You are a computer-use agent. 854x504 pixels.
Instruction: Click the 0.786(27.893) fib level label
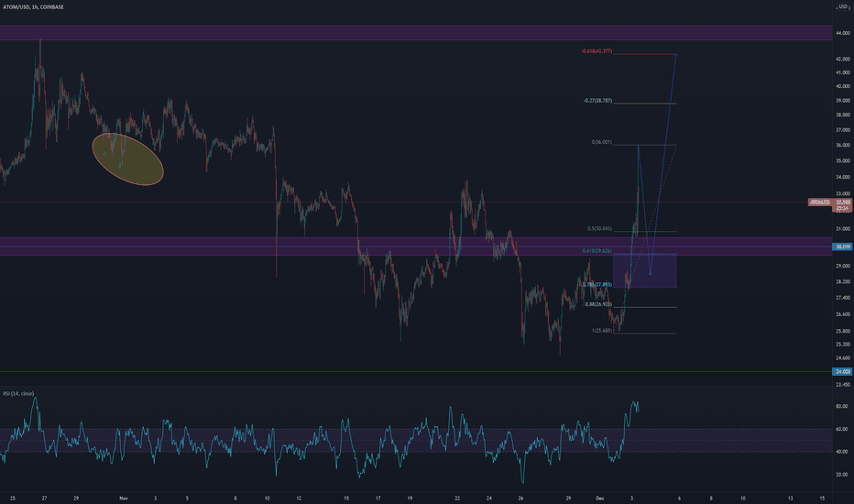597,284
